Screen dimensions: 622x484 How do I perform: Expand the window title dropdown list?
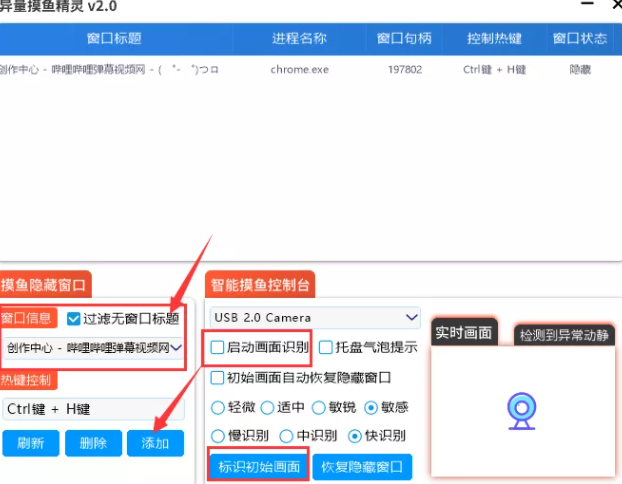[x=176, y=348]
